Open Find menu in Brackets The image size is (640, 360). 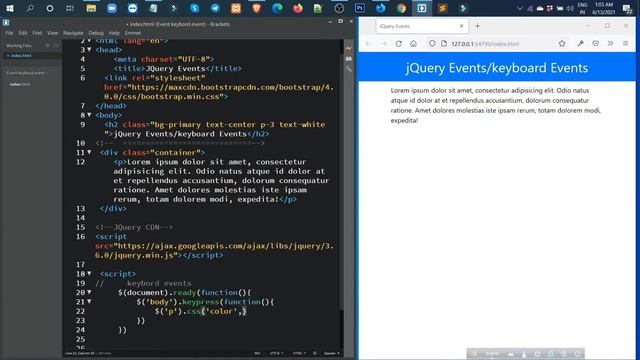click(37, 33)
